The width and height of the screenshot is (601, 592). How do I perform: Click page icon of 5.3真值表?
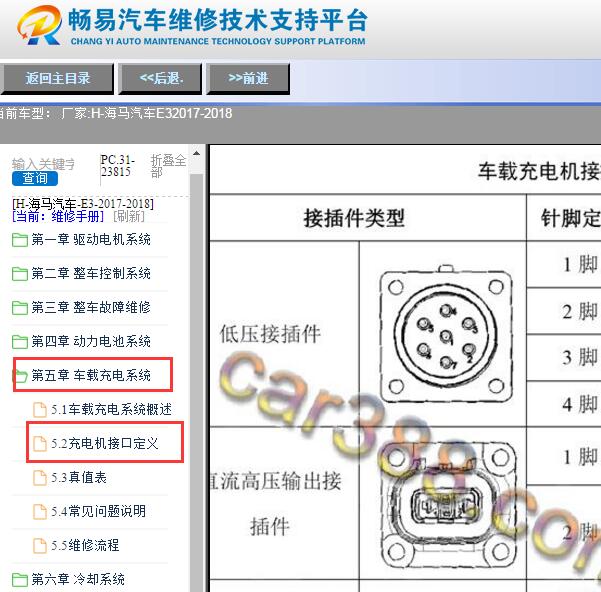tap(40, 477)
